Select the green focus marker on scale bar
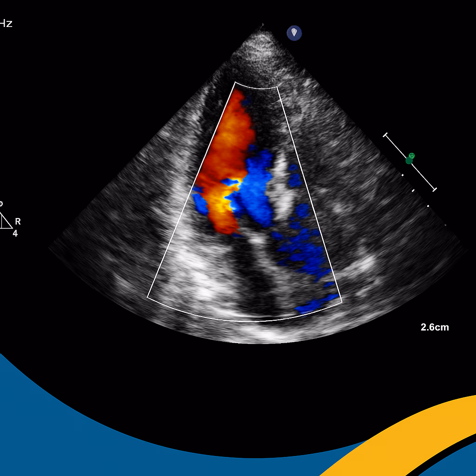This screenshot has width=476, height=476. pos(410,159)
